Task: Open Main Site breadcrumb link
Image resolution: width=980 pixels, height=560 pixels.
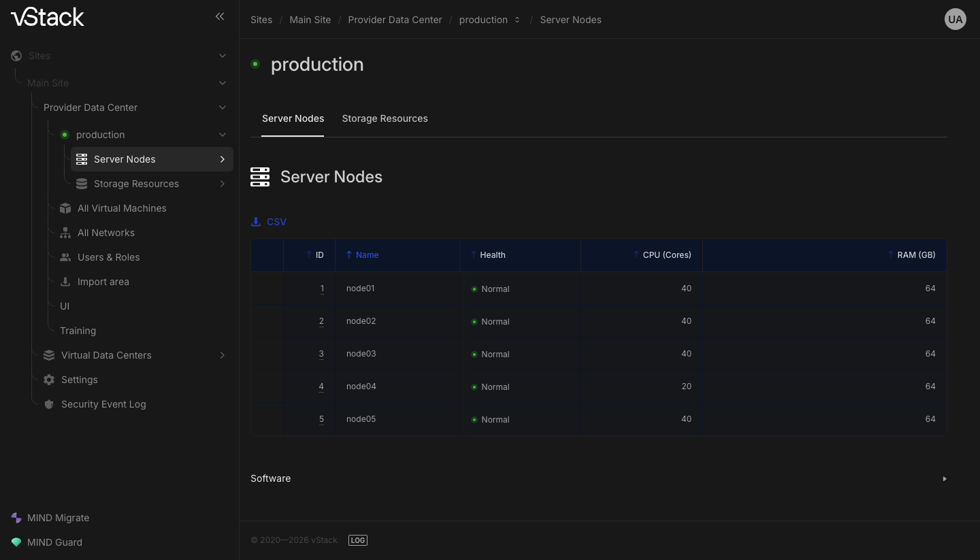Action: point(310,20)
